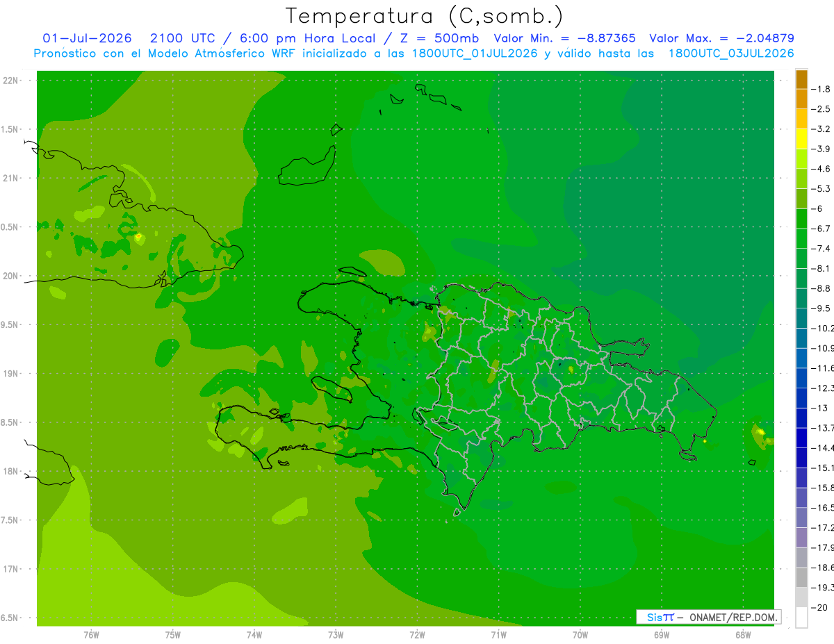This screenshot has height=644, width=834.
Task: Click the "22N" latitude label
Action: [x=10, y=80]
